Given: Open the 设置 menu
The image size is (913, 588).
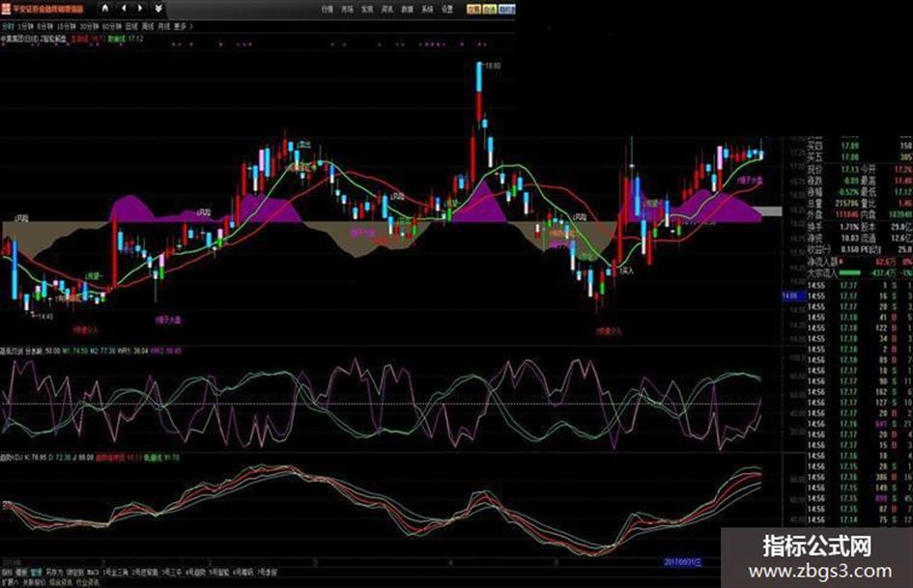Looking at the screenshot, I should 446,8.
